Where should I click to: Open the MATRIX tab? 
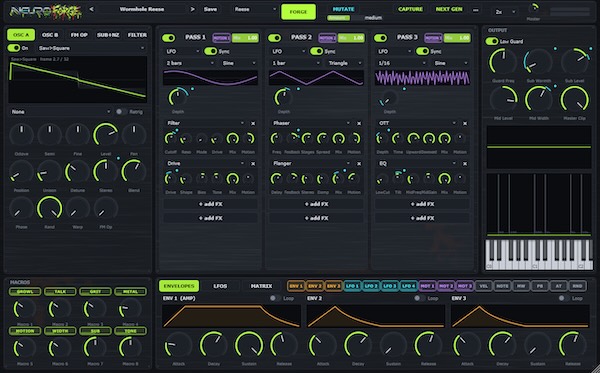261,286
